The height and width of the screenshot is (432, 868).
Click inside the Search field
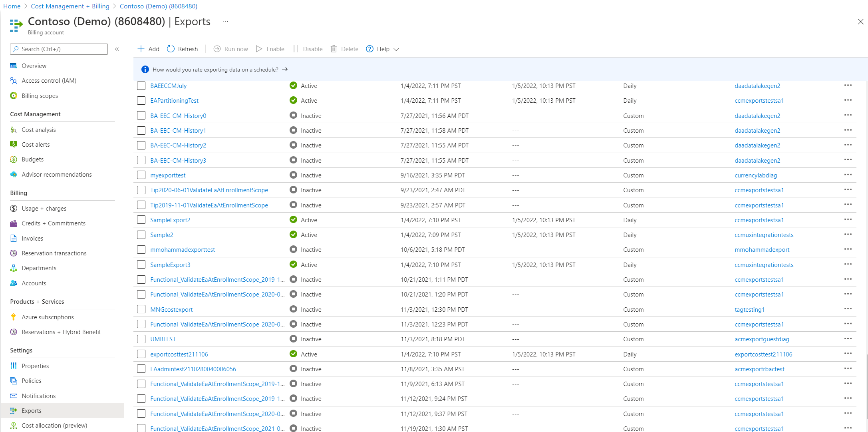tap(58, 49)
